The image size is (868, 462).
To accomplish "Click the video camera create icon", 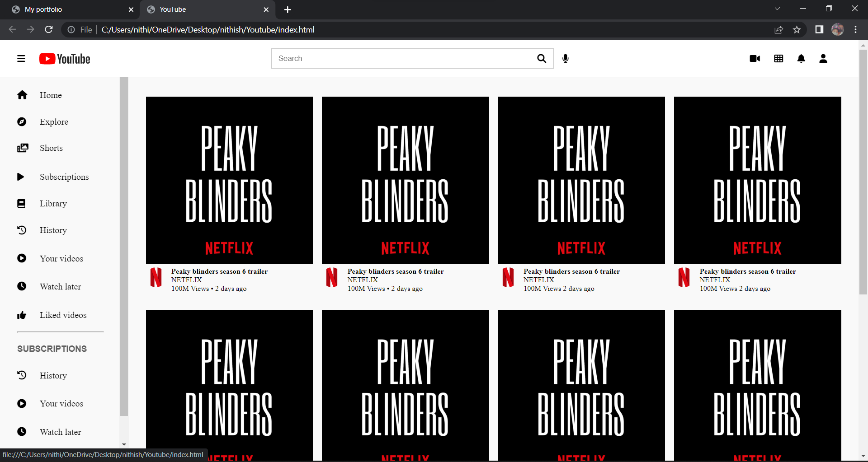I will [755, 59].
